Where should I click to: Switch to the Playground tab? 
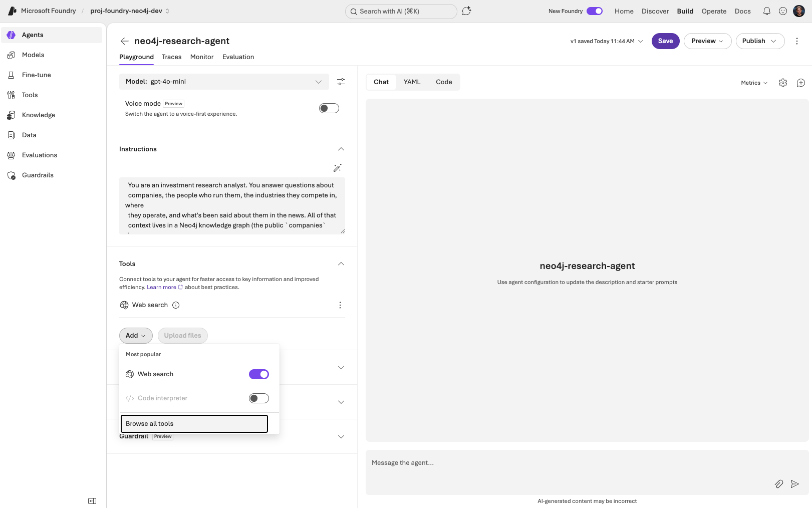pos(136,57)
